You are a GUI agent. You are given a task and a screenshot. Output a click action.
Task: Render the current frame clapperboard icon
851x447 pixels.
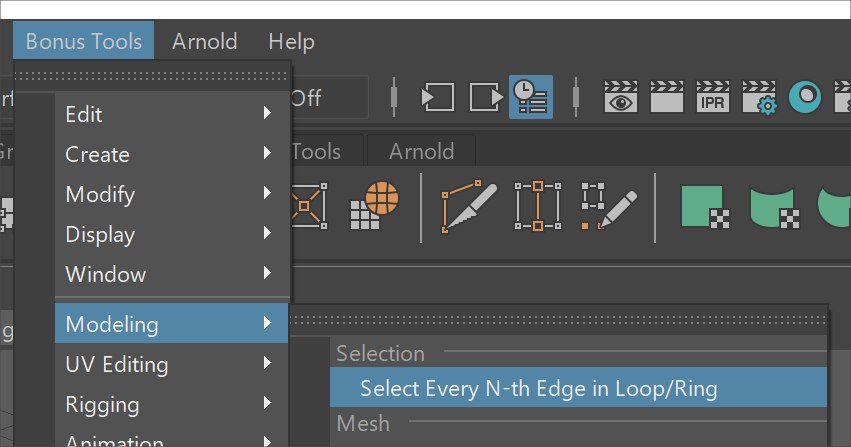point(666,97)
